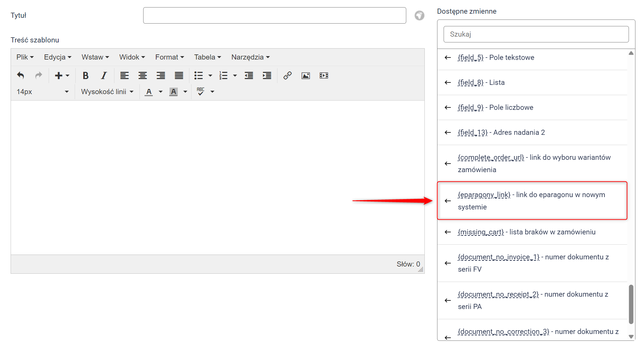Open the Plik menu
The image size is (644, 348).
pyautogui.click(x=25, y=57)
